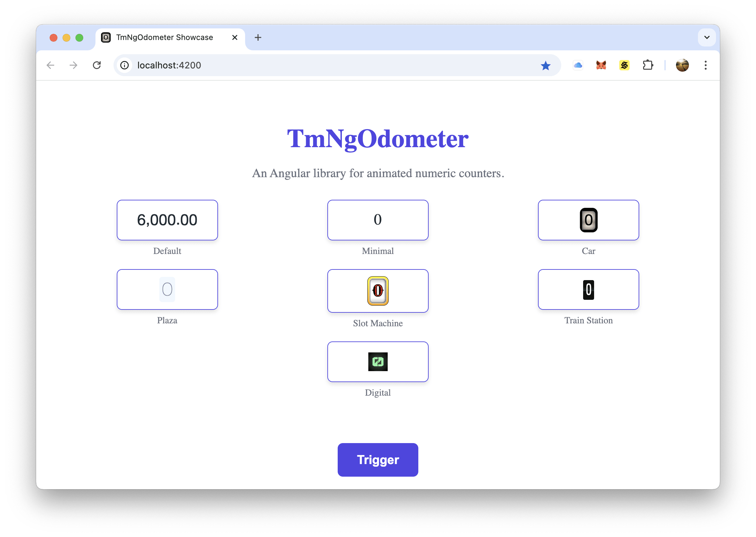Reload the localhost page
Viewport: 756px width, 537px height.
pyautogui.click(x=97, y=65)
